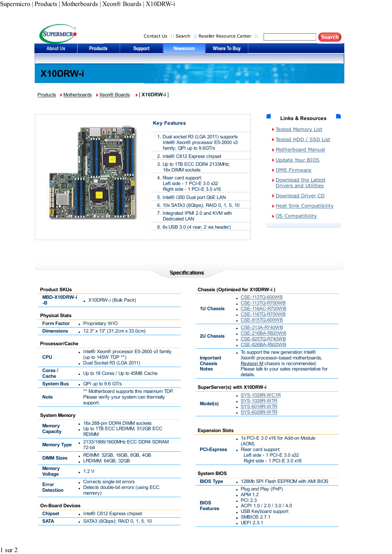The height and width of the screenshot is (554, 392).
Task: Click '128Mb SPI Flash EEPROM with AMI BIOS'
Action: 285,481
